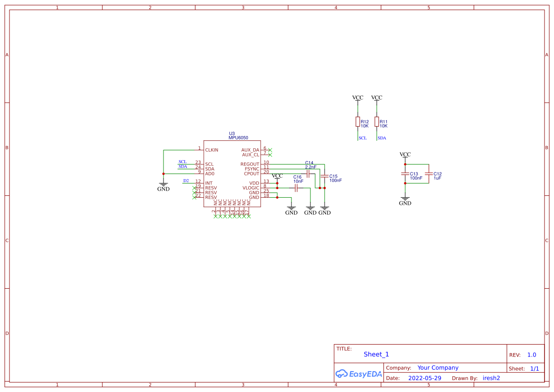Screen dimensions: 554x392
Task: Click the EasyEDA logo in title block
Action: point(358,374)
